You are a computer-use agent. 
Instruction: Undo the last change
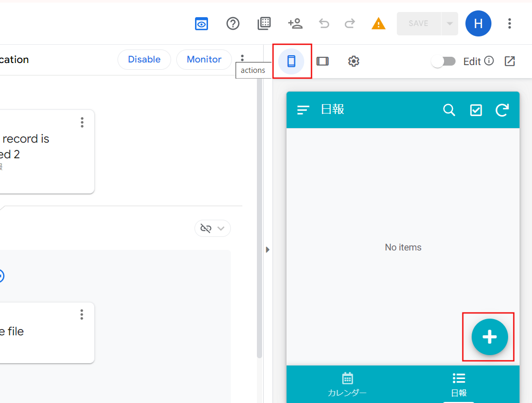coord(323,23)
